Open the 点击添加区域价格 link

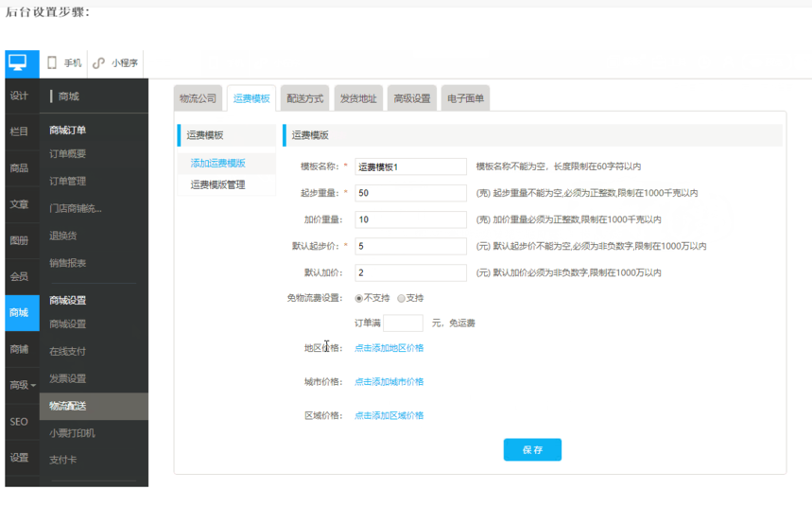389,416
